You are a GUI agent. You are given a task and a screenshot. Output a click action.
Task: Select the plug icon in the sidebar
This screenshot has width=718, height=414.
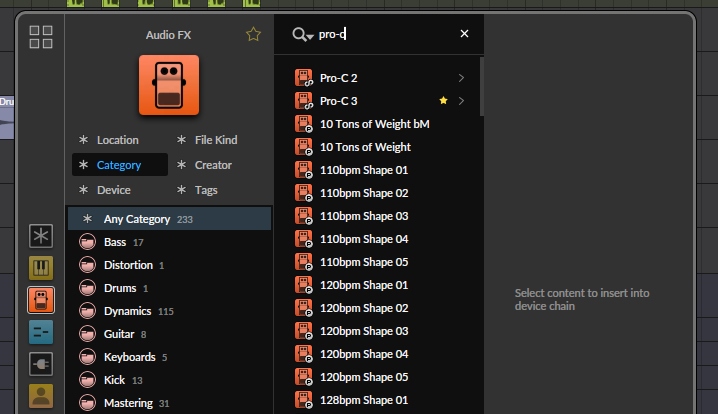click(x=41, y=363)
